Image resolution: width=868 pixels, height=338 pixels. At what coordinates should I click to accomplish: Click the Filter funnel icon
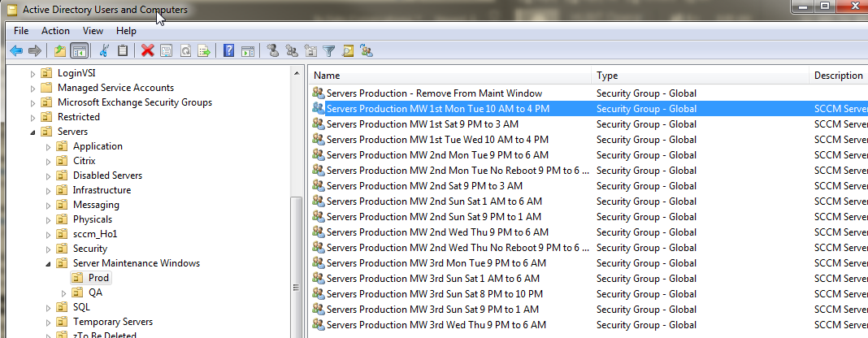coord(329,51)
